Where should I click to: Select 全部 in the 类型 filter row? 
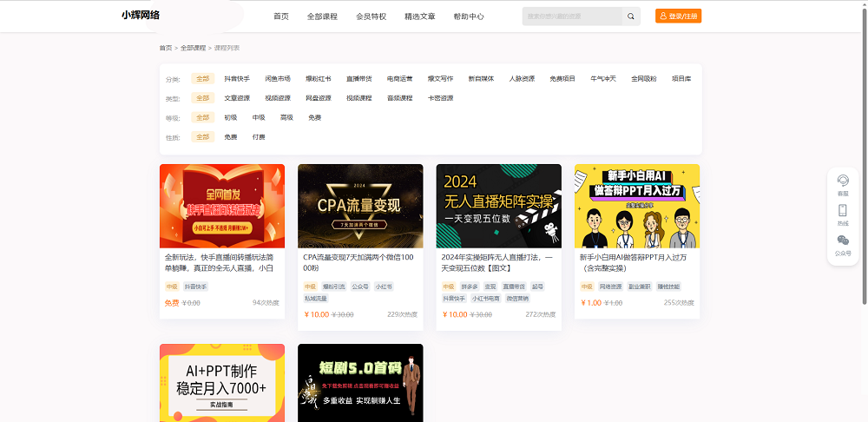(202, 98)
